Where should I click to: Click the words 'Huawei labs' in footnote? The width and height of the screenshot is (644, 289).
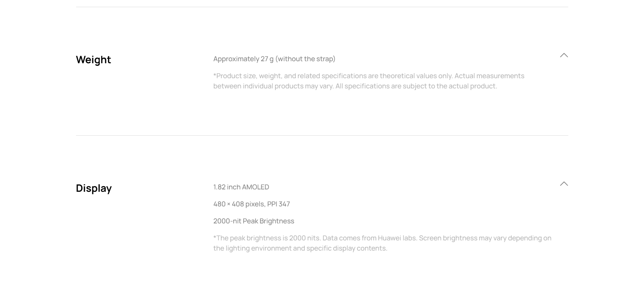click(397, 238)
